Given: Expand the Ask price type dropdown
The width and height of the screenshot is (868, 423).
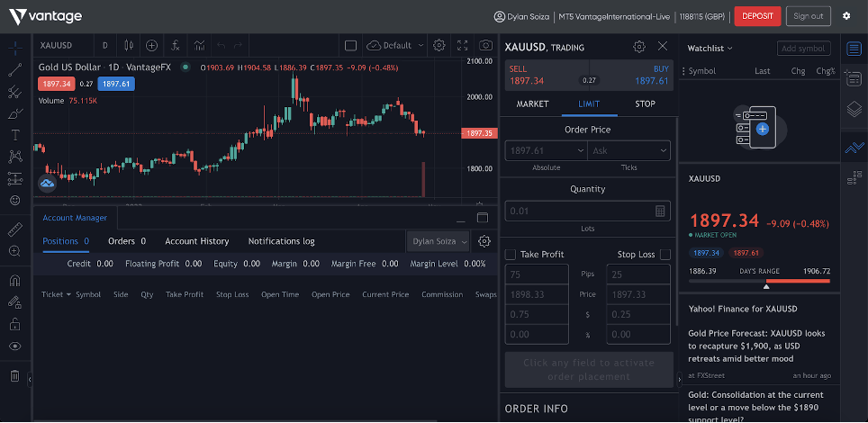Looking at the screenshot, I should click(629, 151).
